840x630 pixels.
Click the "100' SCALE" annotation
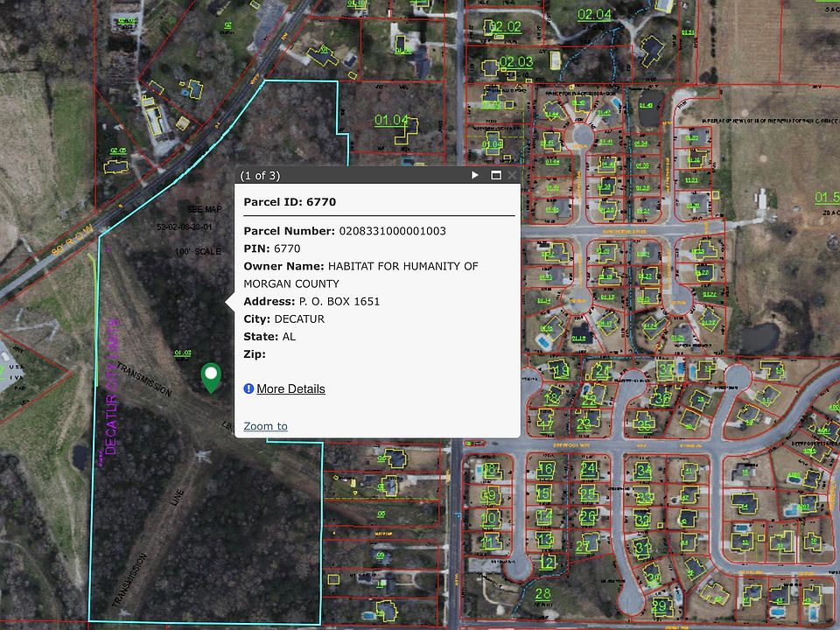198,251
